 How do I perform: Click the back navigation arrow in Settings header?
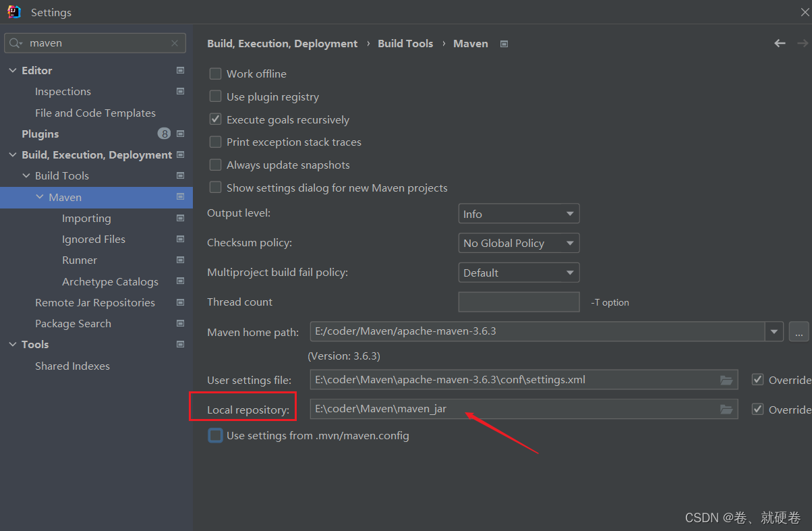point(780,43)
